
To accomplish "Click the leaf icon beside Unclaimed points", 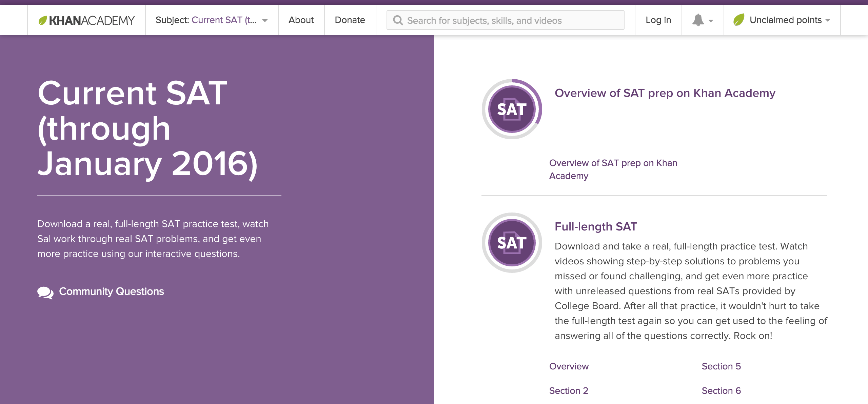I will coord(739,20).
